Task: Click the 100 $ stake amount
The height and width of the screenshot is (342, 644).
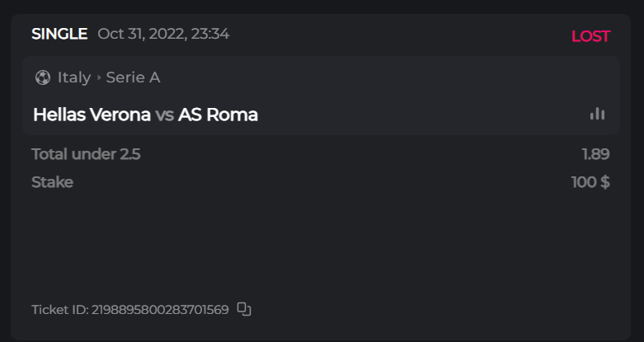Action: click(x=590, y=182)
